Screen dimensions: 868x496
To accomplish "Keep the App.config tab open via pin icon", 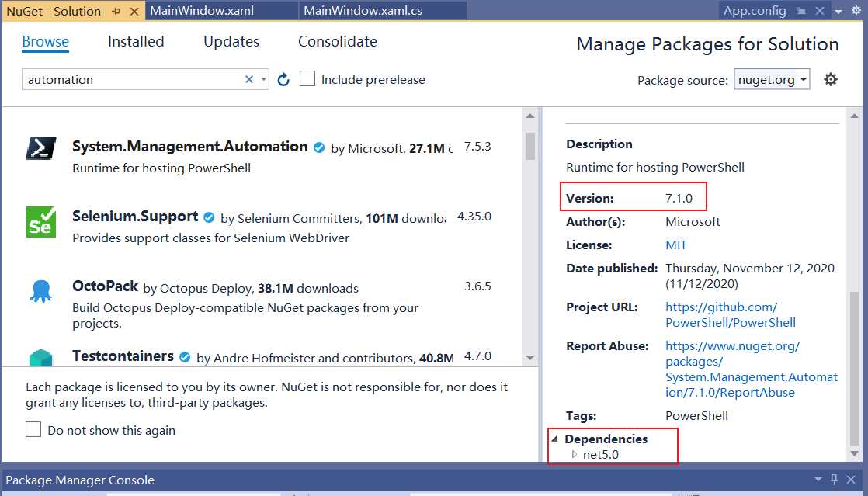I will pyautogui.click(x=801, y=11).
